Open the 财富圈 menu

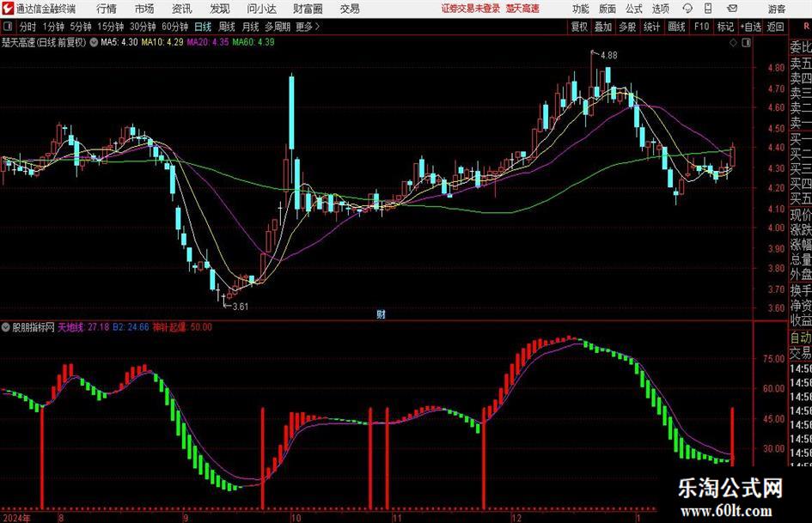(x=308, y=9)
